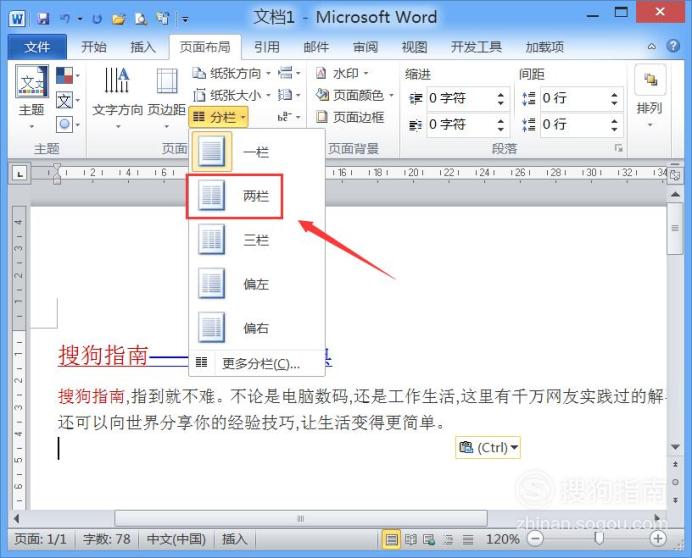This screenshot has height=558, width=692.
Task: Open the 页面颜色 page color menu
Action: [354, 95]
